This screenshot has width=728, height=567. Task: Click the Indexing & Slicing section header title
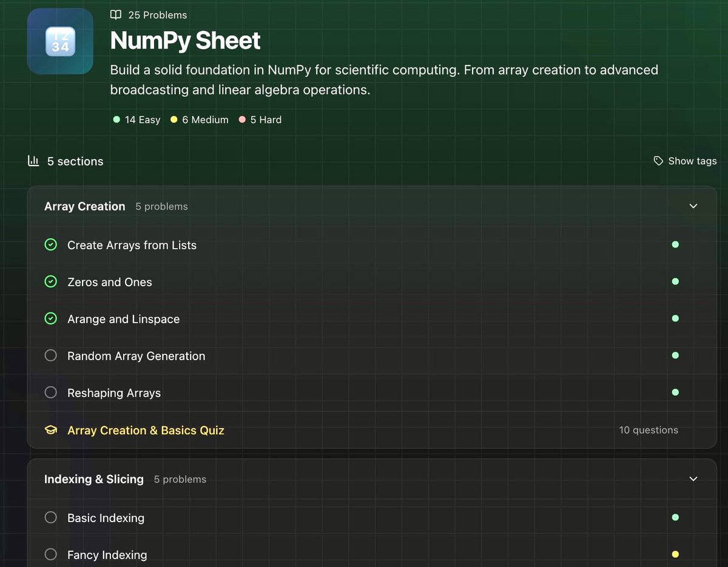tap(94, 479)
